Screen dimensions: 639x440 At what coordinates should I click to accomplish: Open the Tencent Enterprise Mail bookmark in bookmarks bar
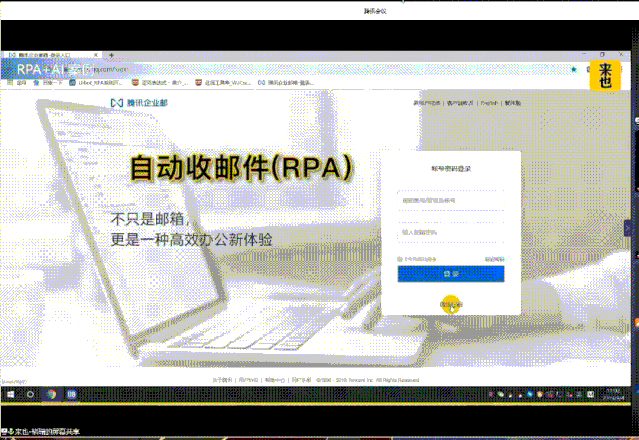286,83
